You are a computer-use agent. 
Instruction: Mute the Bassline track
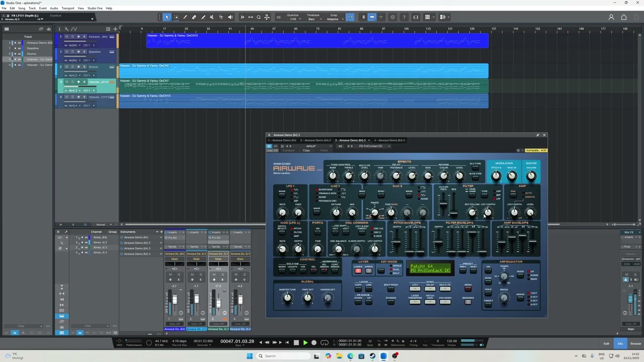click(67, 52)
